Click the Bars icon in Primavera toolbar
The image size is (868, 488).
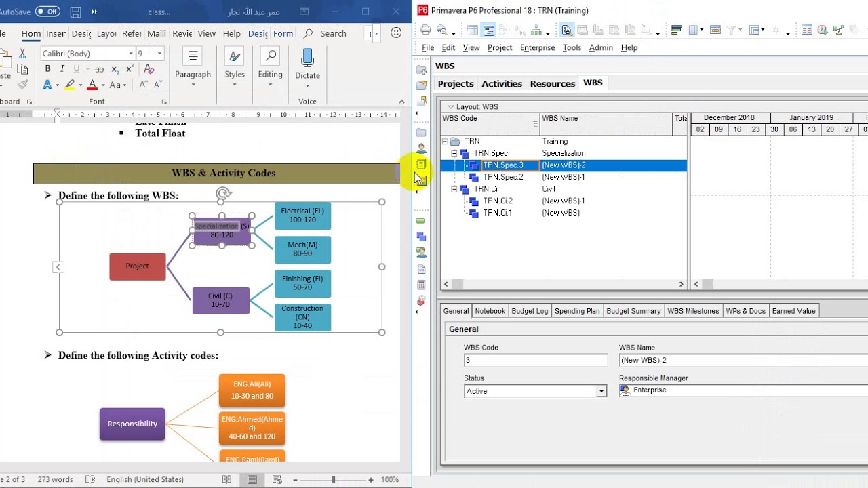[x=676, y=30]
